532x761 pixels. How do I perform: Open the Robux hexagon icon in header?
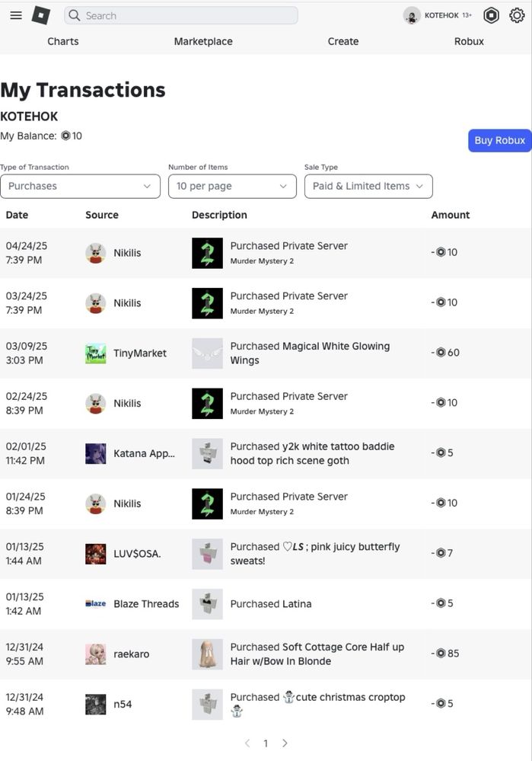(x=491, y=15)
